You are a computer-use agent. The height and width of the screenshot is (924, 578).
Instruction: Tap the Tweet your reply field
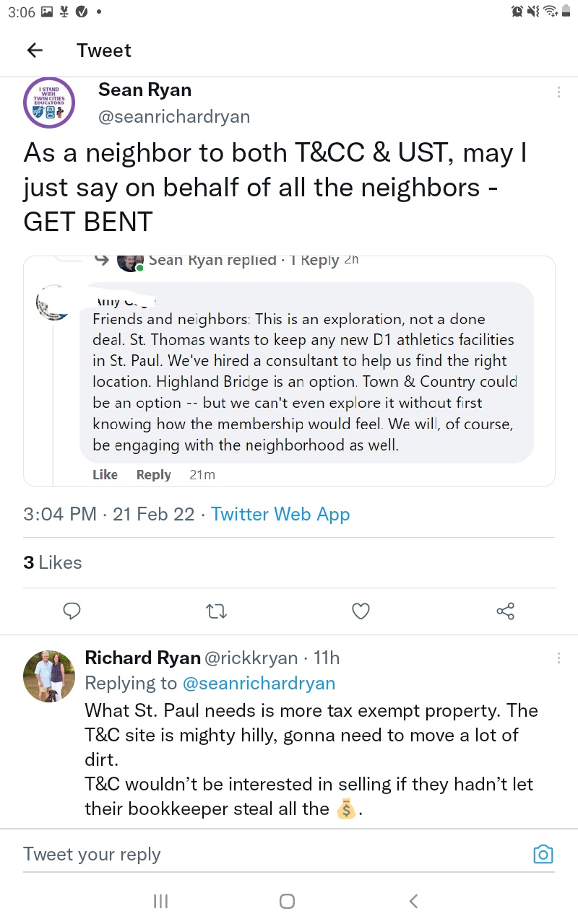pyautogui.click(x=267, y=855)
